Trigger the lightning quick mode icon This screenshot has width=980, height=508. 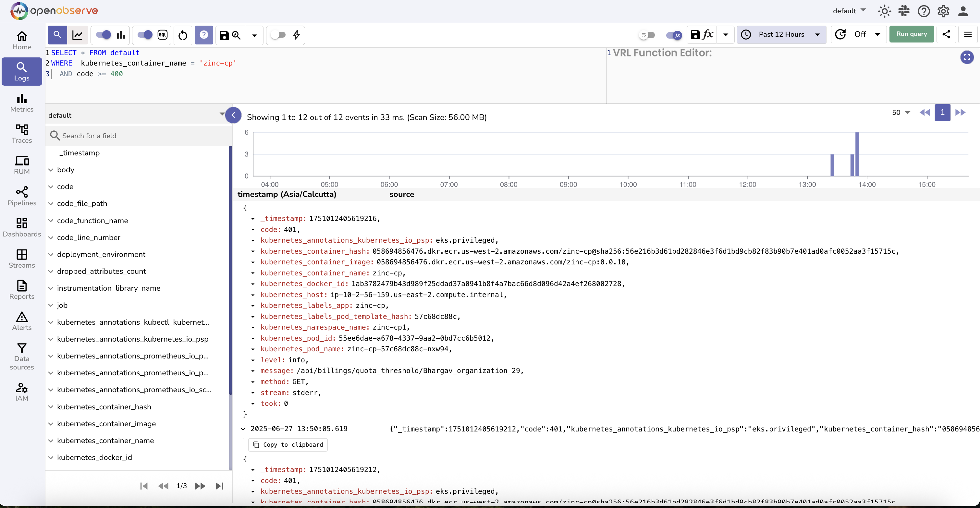pyautogui.click(x=297, y=35)
